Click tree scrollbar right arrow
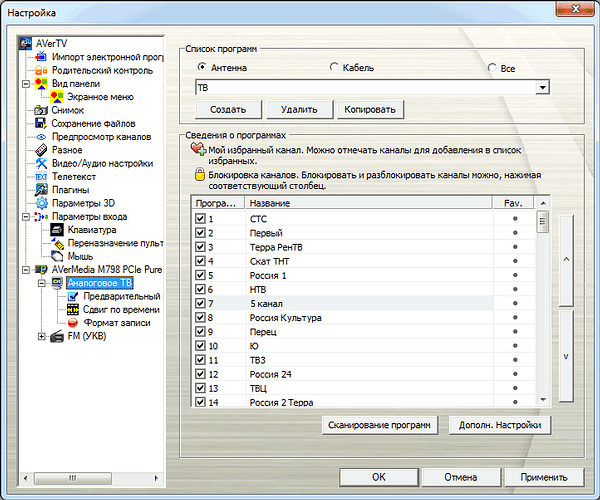This screenshot has width=600, height=500. [156, 478]
